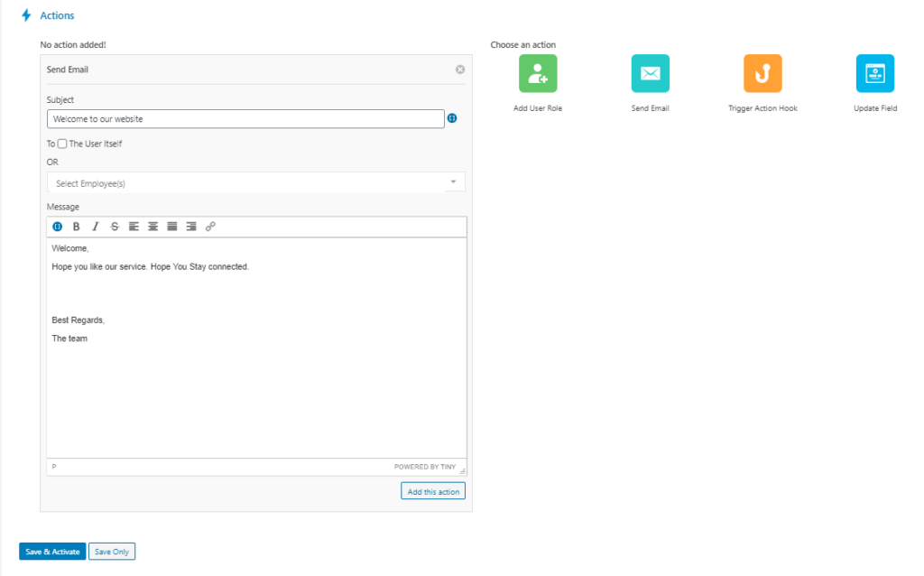This screenshot has height=576, width=924.
Task: Open the Select Employee(s) dropdown
Action: point(255,183)
